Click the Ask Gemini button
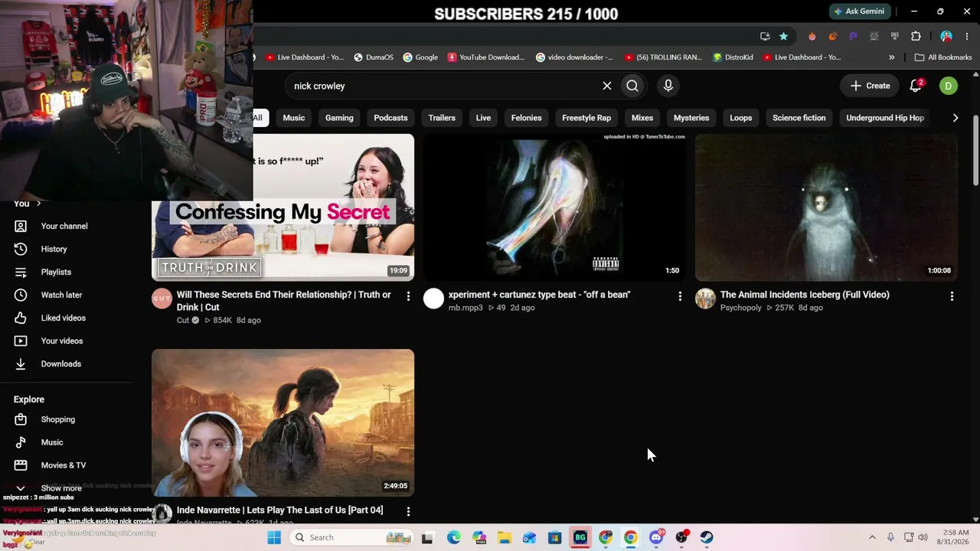 [x=860, y=11]
